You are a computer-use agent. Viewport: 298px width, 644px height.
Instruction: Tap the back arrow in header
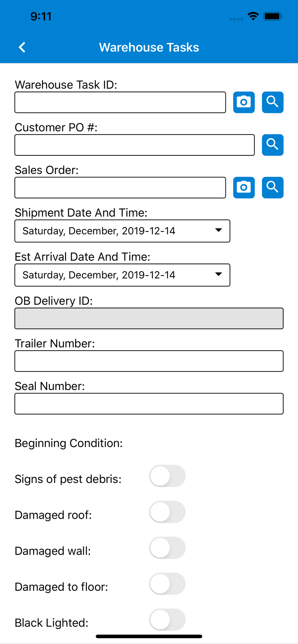click(22, 47)
